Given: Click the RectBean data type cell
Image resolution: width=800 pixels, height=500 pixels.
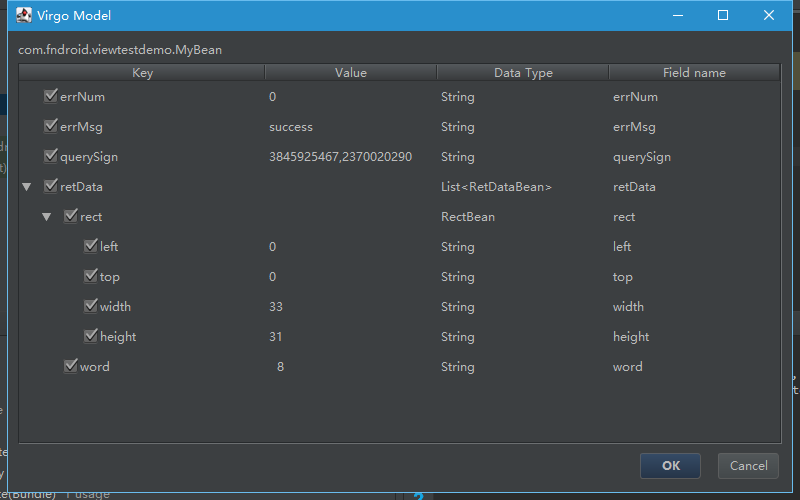Looking at the screenshot, I should coord(468,217).
